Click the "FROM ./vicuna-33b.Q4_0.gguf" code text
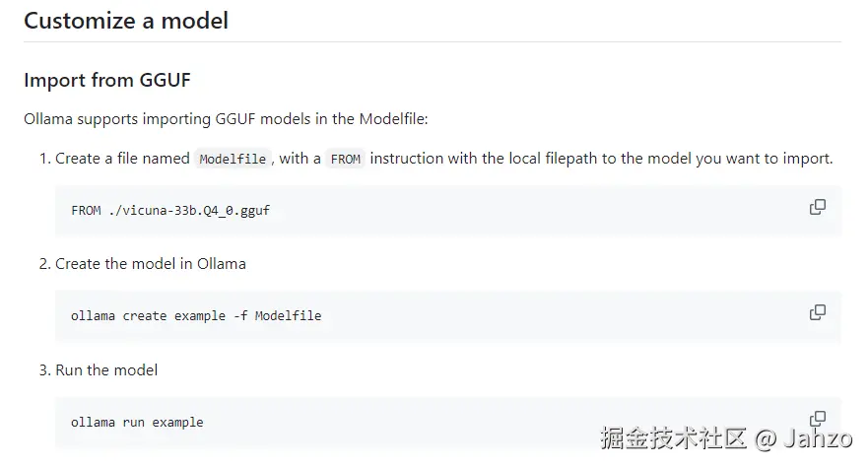The width and height of the screenshot is (868, 467). 169,211
